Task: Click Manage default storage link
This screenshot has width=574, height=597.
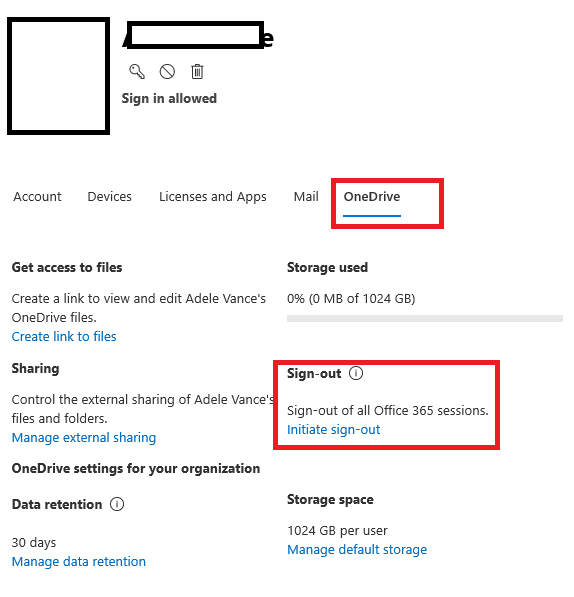Action: 357,550
